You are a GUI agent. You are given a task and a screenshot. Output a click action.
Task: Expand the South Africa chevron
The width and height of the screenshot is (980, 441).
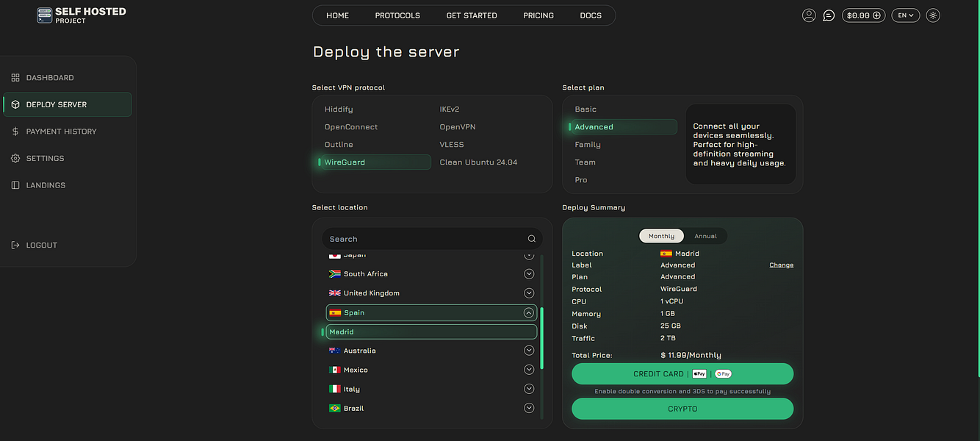coord(529,274)
